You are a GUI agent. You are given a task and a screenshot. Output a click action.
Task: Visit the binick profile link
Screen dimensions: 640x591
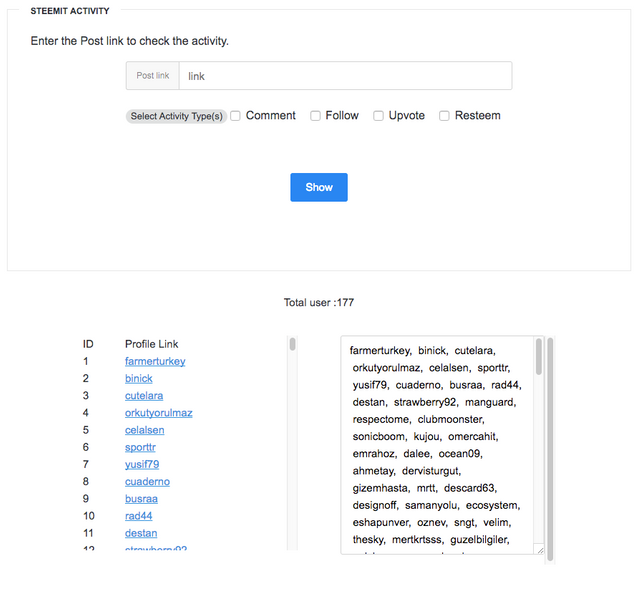pos(139,378)
